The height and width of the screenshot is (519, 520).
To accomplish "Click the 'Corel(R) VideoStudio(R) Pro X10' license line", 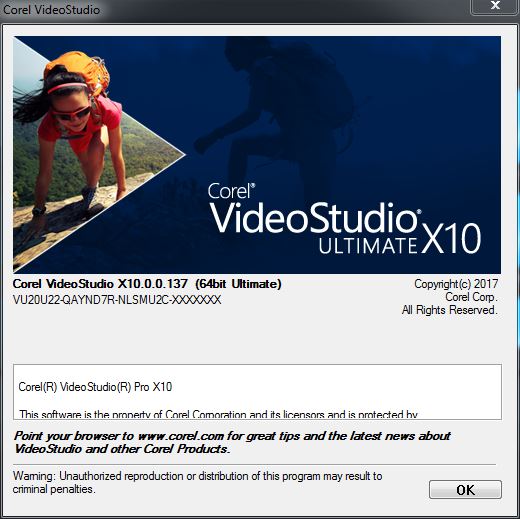I will pyautogui.click(x=95, y=387).
